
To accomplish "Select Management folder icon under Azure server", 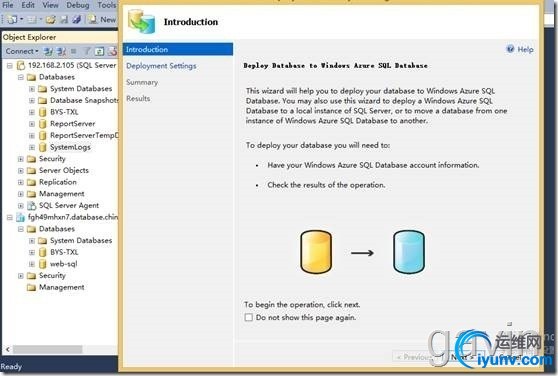I will click(31, 287).
